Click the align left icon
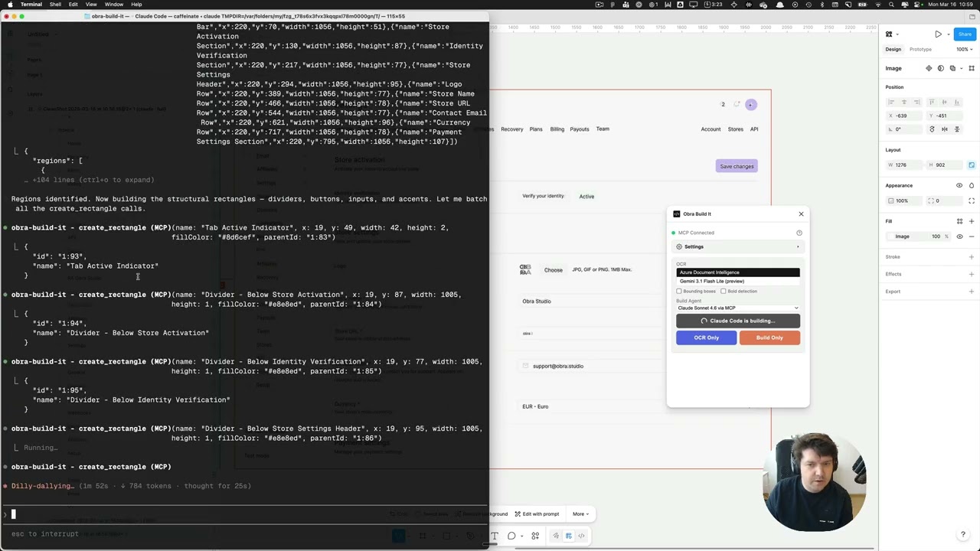Image resolution: width=980 pixels, height=551 pixels. coord(890,102)
